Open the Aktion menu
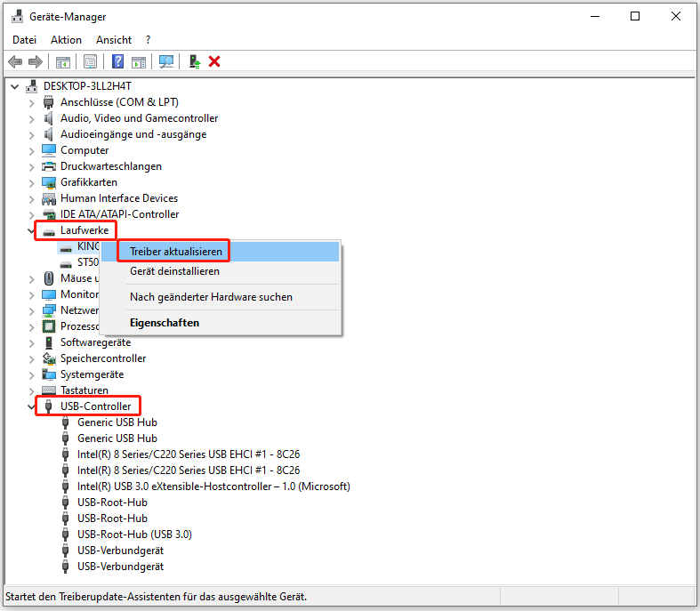 [66, 40]
